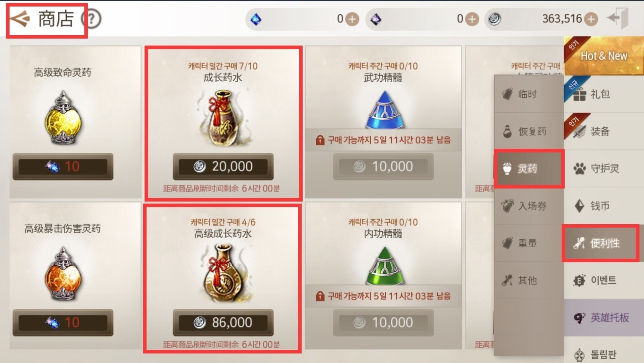Screen dimensions: 644x363
Task: Add purple gem currency with plus icon
Action: click(472, 19)
